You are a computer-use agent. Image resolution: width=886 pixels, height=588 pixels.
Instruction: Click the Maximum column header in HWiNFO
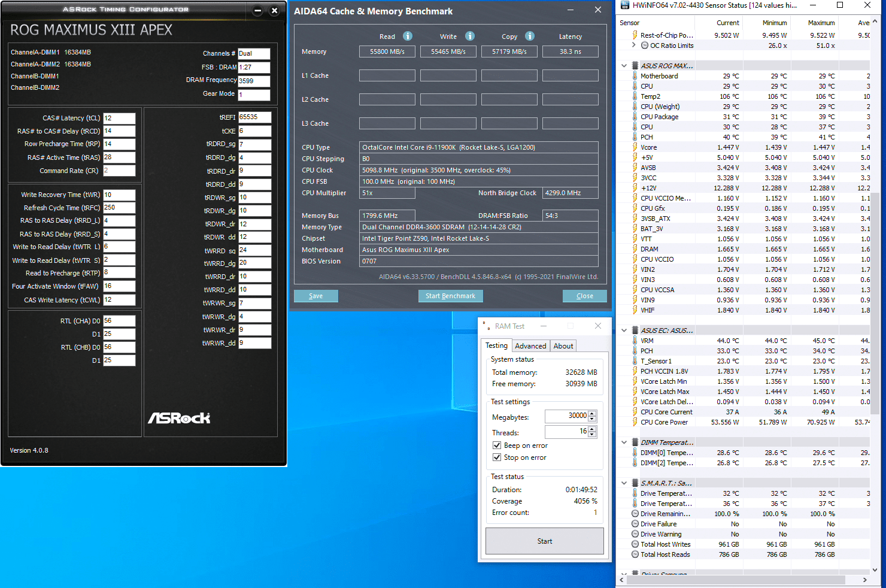pyautogui.click(x=815, y=23)
